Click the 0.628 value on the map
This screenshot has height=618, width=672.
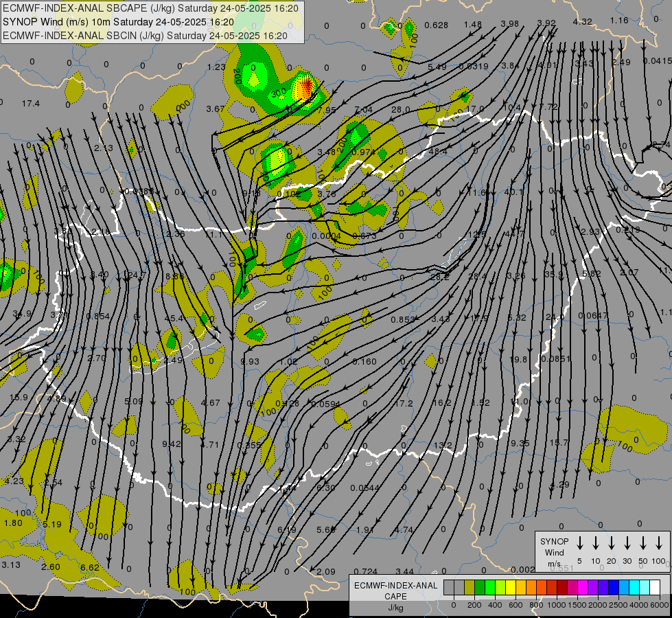[437, 25]
